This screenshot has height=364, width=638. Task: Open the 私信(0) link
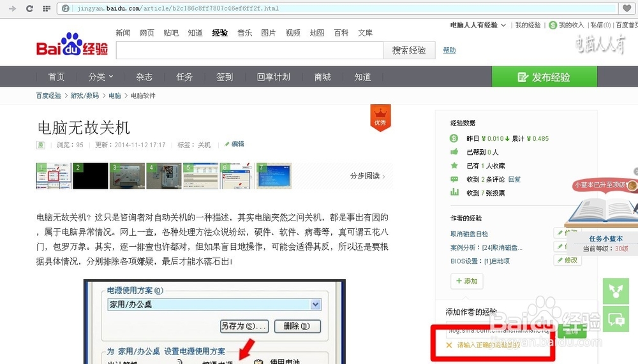point(600,25)
